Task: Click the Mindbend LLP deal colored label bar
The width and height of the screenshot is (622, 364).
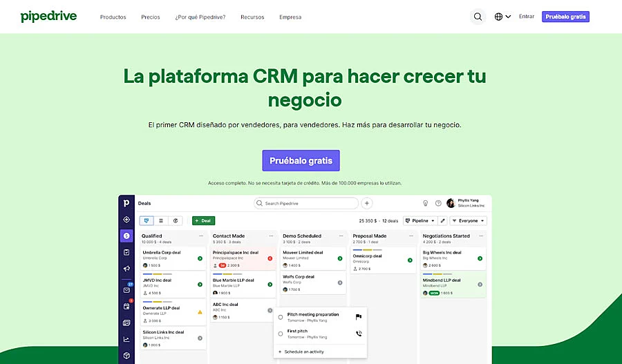Action: [437, 274]
